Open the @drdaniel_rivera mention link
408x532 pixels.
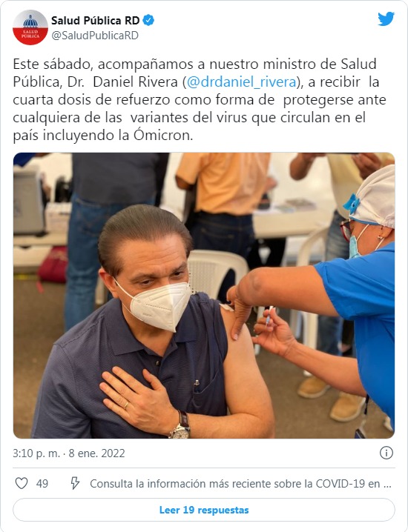pyautogui.click(x=242, y=82)
